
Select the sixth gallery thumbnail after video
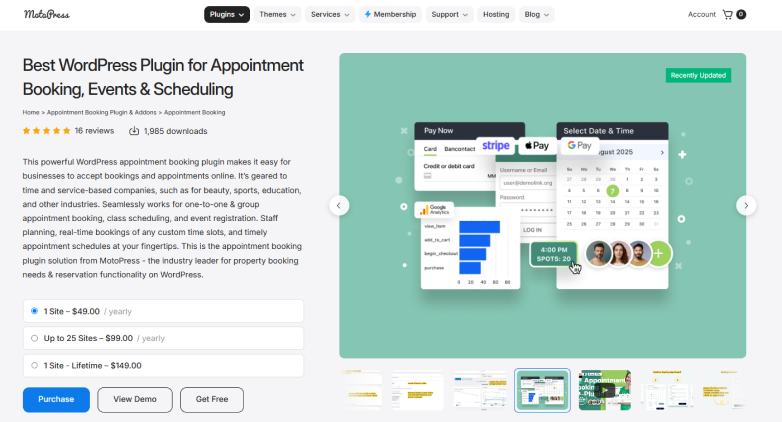667,390
